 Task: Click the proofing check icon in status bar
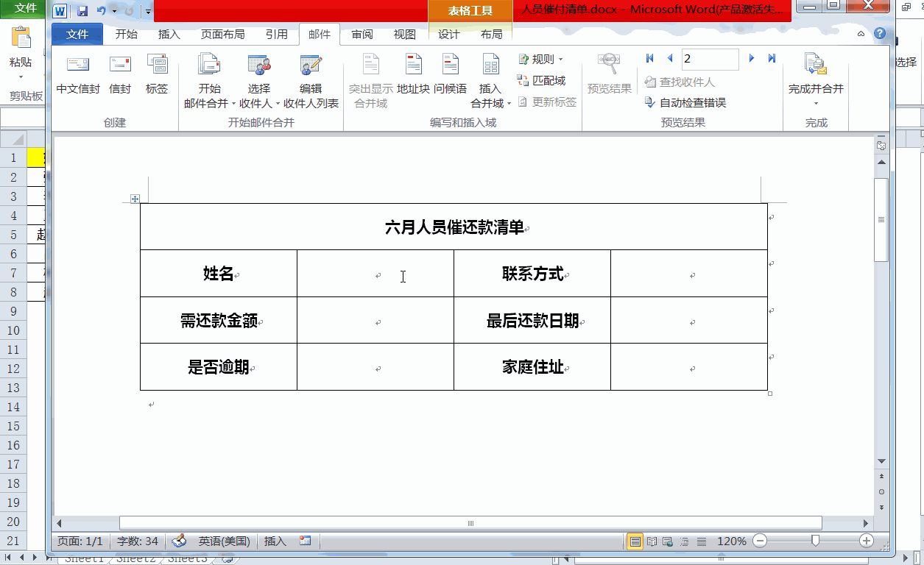(179, 541)
